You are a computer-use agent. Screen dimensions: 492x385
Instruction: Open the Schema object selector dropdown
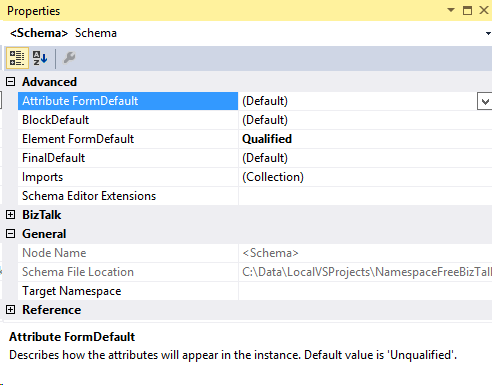click(x=488, y=33)
